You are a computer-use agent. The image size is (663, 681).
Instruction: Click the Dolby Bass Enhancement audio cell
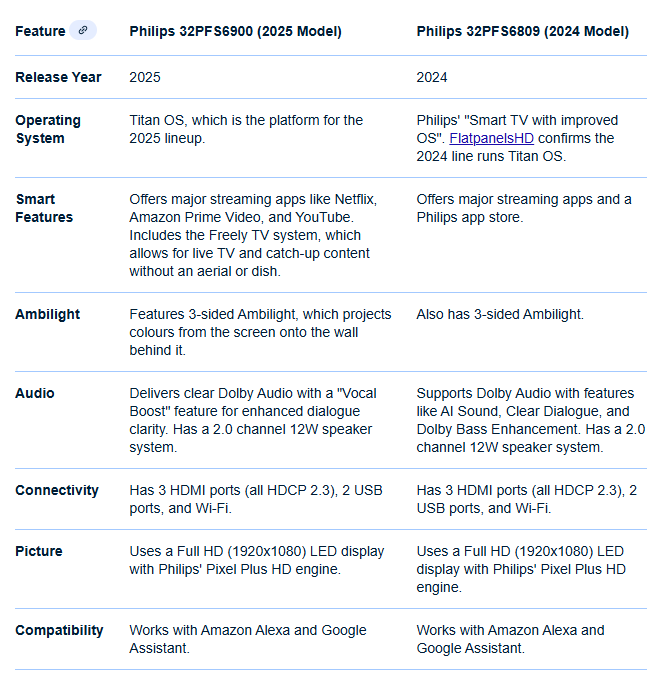pyautogui.click(x=530, y=420)
